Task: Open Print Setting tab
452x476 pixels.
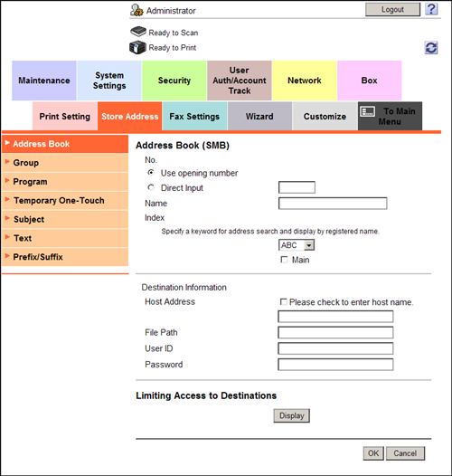Action: pyautogui.click(x=64, y=116)
